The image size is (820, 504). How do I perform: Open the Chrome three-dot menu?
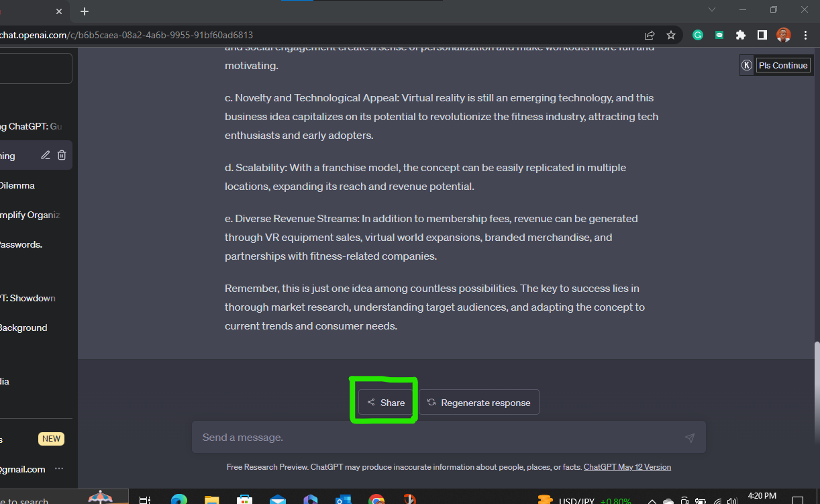click(x=805, y=34)
